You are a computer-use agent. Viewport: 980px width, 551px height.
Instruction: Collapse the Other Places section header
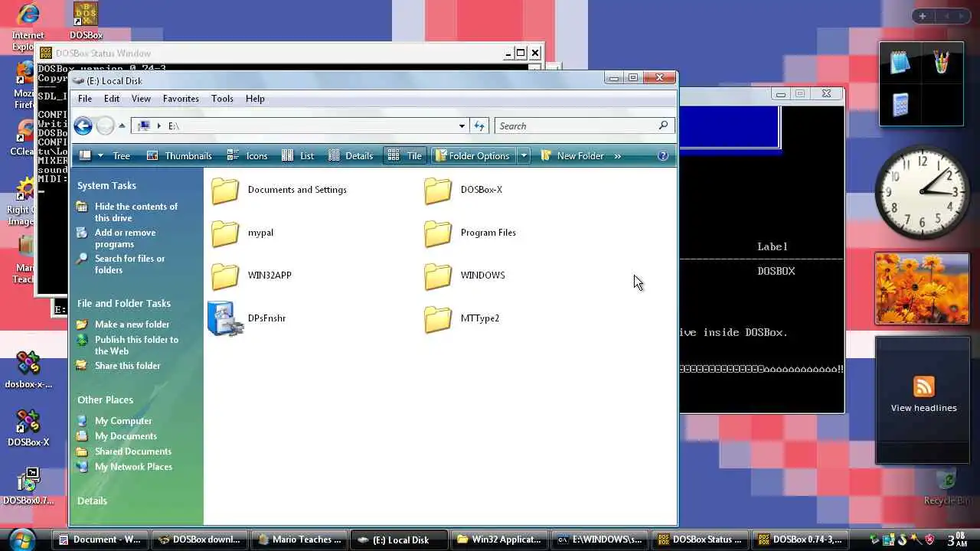105,399
